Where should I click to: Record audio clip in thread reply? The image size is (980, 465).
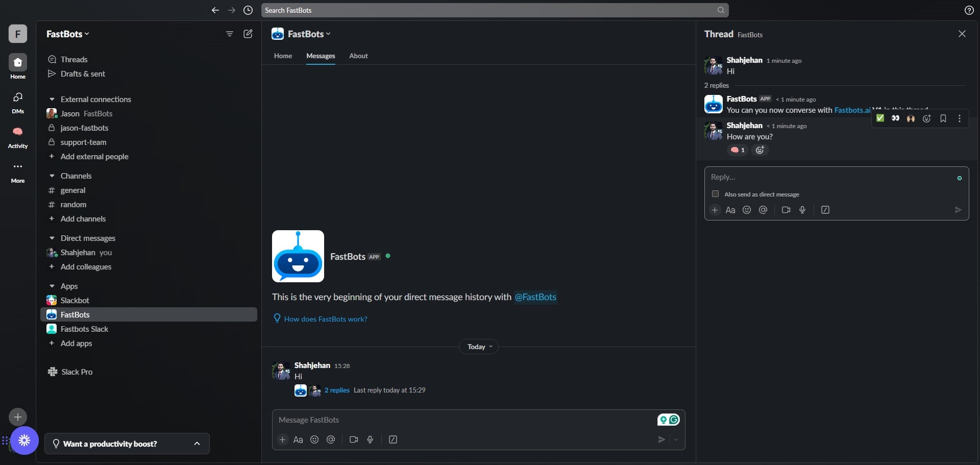coord(802,210)
